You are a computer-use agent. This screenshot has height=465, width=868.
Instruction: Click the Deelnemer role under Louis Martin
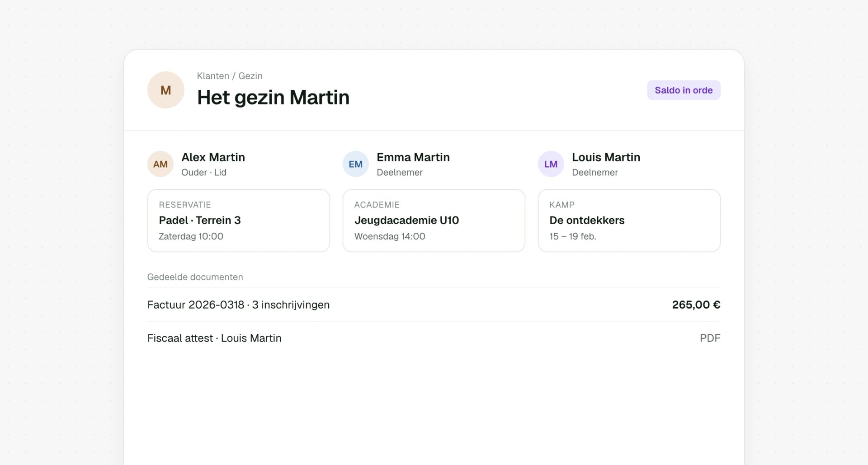595,172
